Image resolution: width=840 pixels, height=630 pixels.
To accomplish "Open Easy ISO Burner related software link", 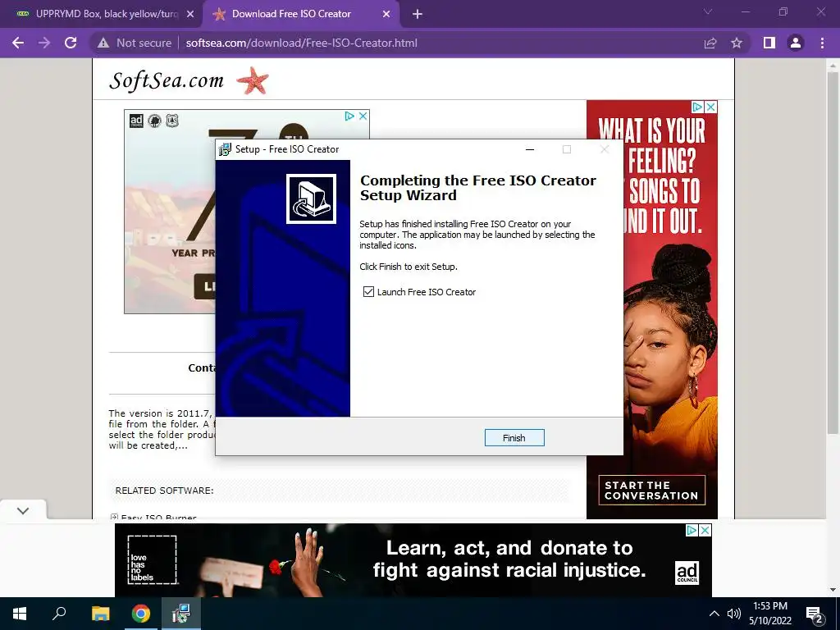I will point(158,517).
